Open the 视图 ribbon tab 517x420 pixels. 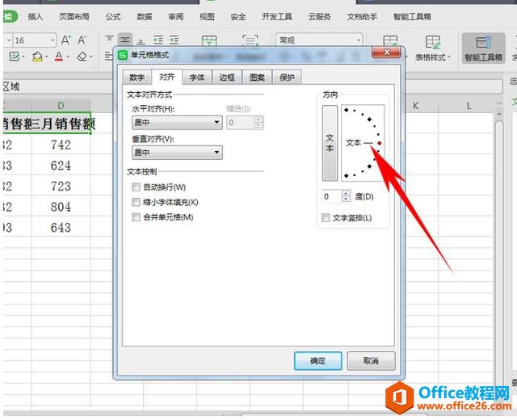pyautogui.click(x=207, y=16)
